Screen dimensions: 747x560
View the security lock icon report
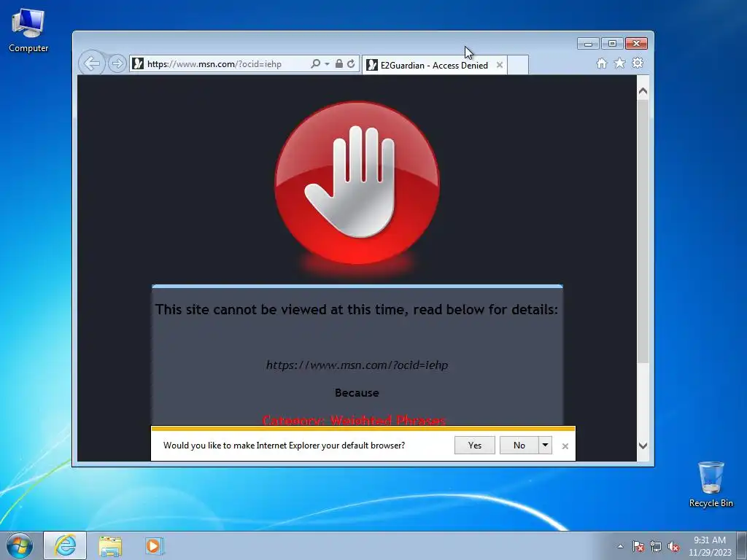click(x=338, y=63)
